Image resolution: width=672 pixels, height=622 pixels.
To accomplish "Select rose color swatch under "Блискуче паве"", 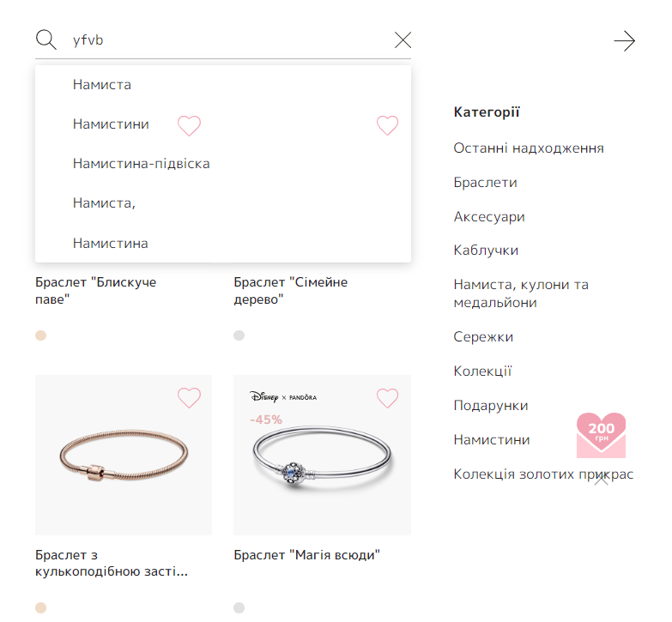I will (40, 335).
